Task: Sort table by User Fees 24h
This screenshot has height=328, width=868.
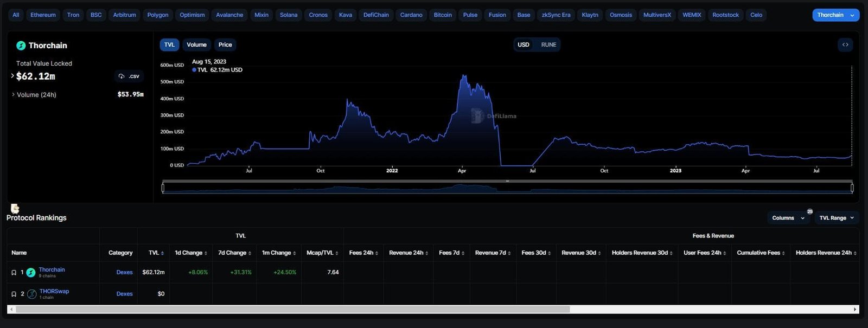Action: 705,253
